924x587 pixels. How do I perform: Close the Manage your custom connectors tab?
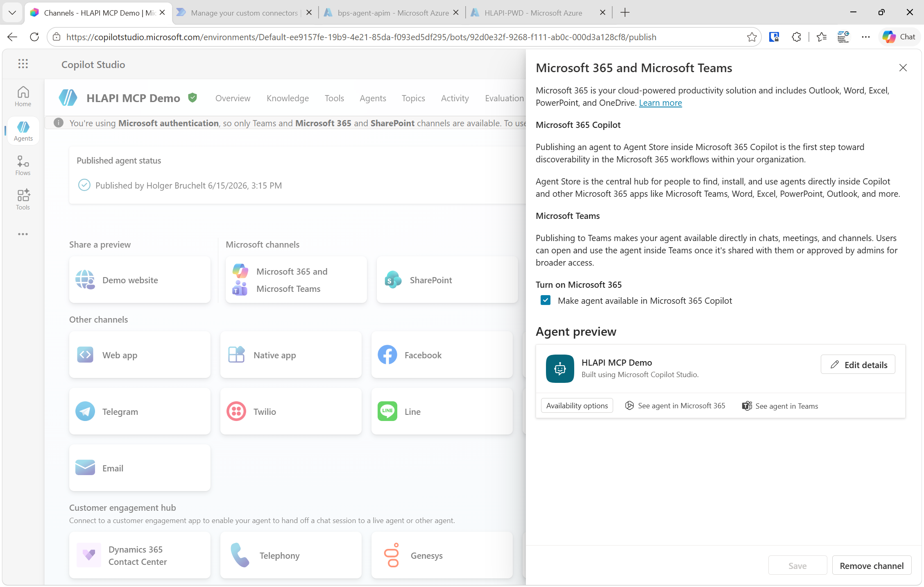pyautogui.click(x=309, y=13)
